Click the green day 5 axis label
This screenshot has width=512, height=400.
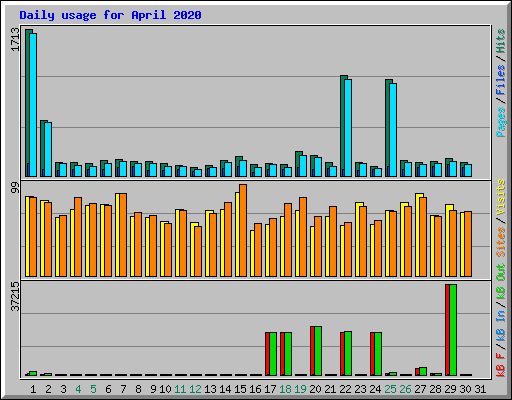click(x=93, y=389)
